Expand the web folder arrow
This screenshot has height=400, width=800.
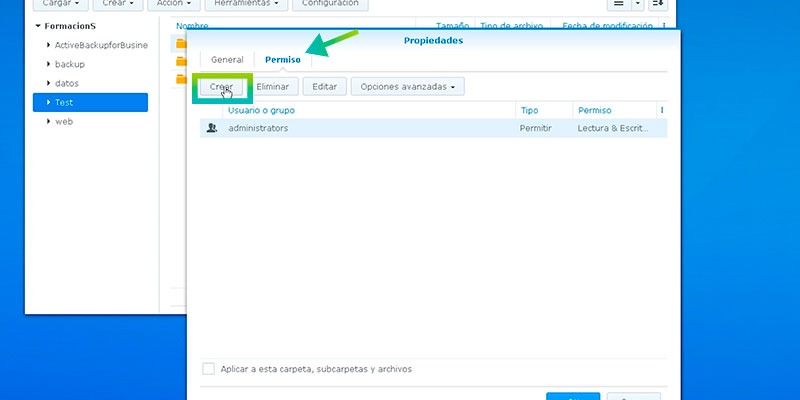[48, 121]
